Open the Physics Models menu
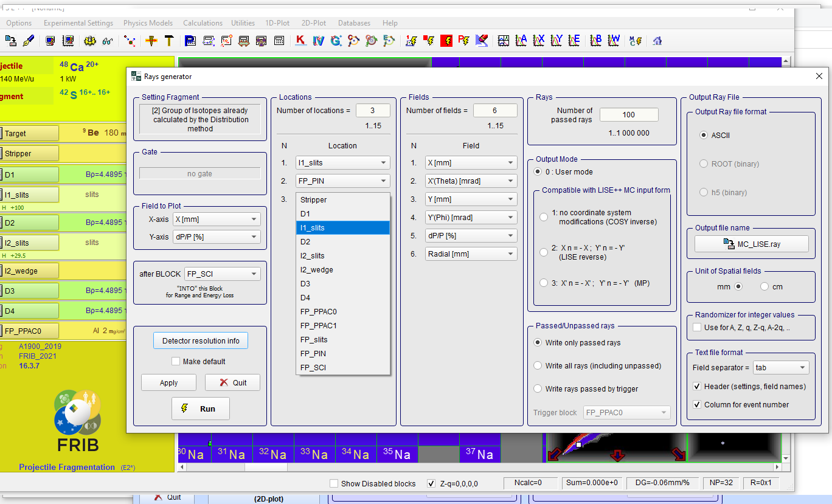 [x=148, y=23]
